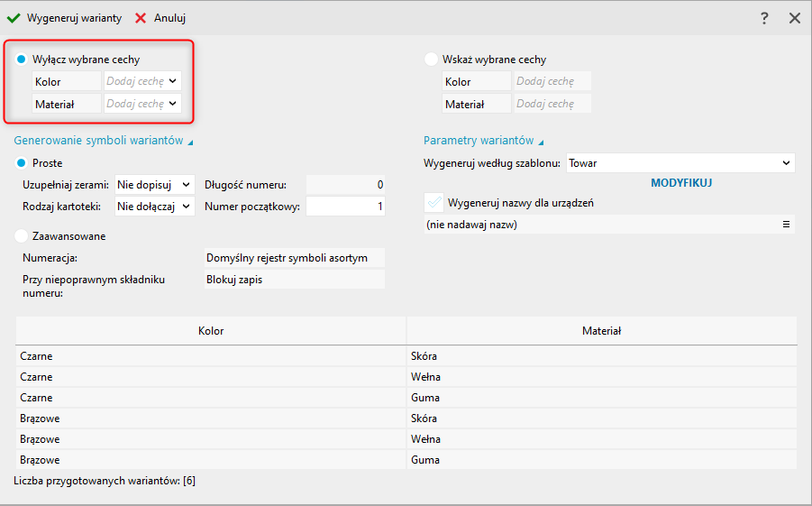Select the Wyłącz wybrane cechy radio button
The height and width of the screenshot is (506, 812).
coord(22,60)
